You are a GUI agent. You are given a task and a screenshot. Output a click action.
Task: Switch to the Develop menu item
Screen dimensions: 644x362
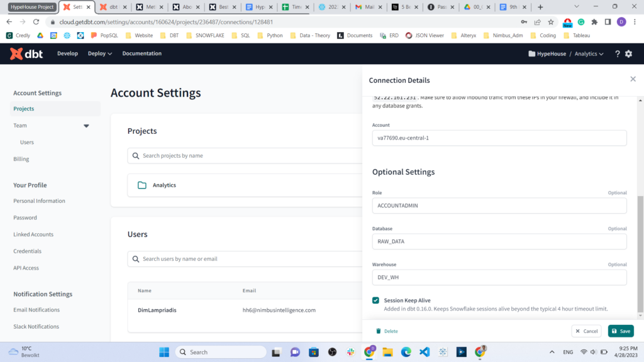(67, 53)
